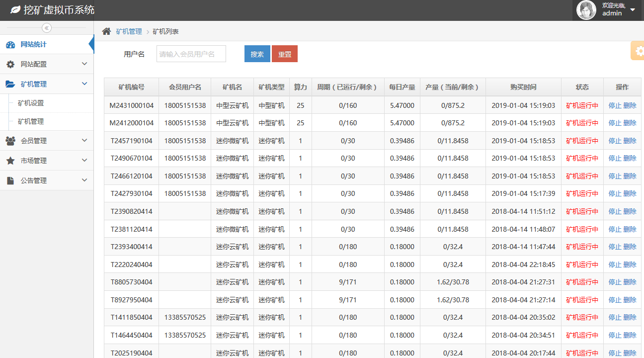
Task: Click the home icon in breadcrumb
Action: [x=106, y=31]
